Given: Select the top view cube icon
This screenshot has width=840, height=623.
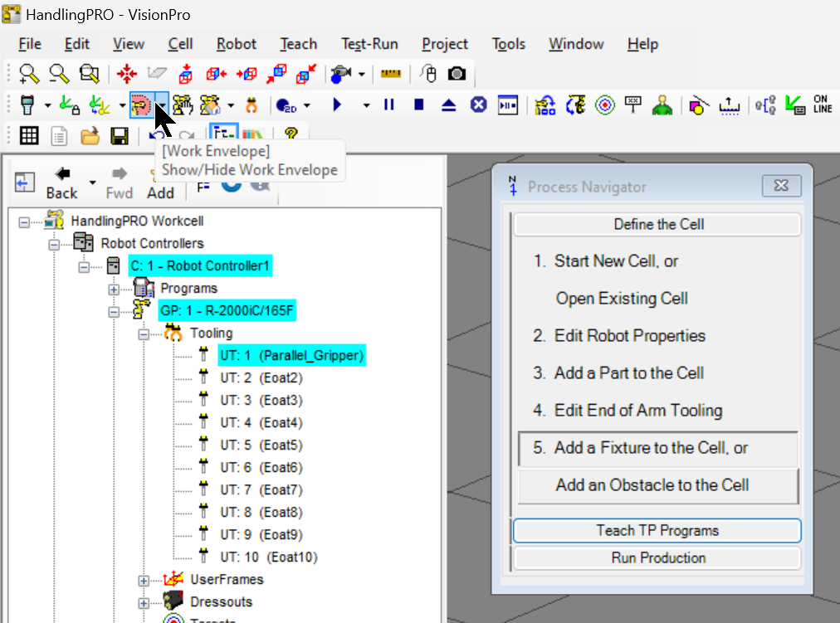Looking at the screenshot, I should coord(186,74).
